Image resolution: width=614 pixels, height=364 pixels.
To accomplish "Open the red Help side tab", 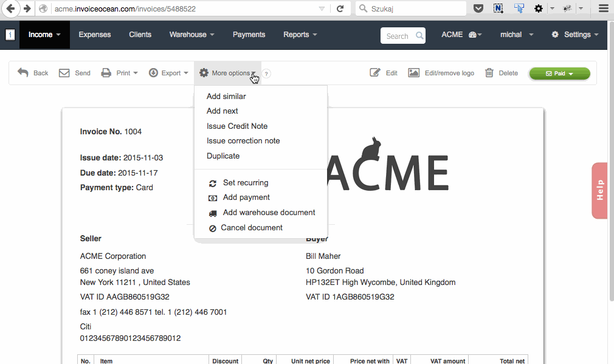I will point(599,190).
